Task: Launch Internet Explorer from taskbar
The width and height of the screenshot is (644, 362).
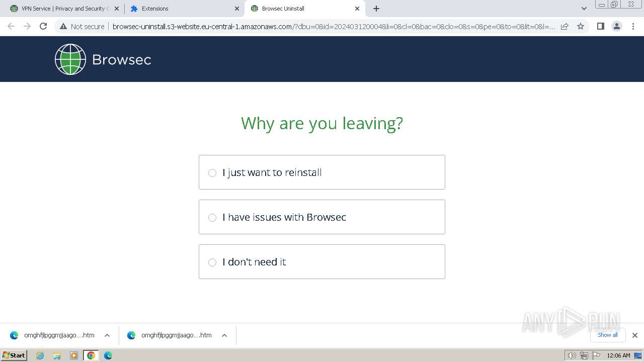Action: coord(40,355)
